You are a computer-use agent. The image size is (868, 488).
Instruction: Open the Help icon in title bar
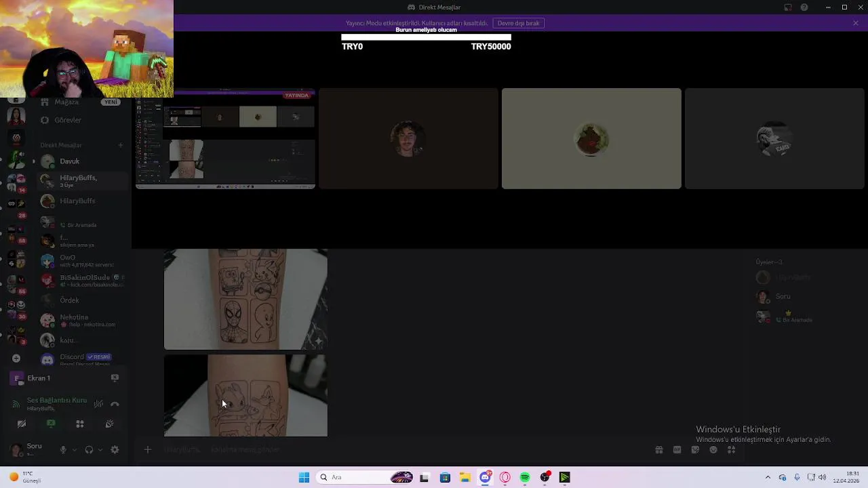click(x=804, y=7)
